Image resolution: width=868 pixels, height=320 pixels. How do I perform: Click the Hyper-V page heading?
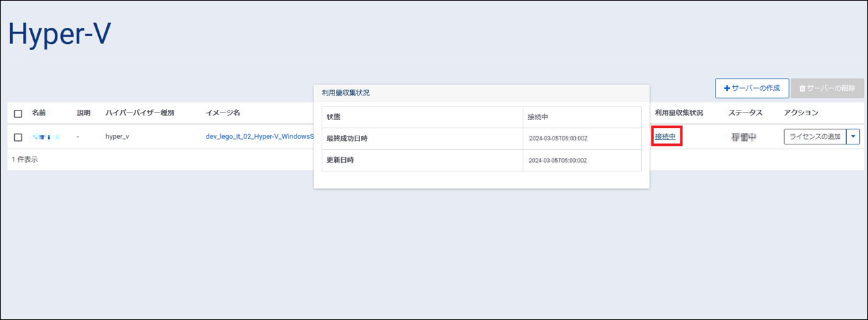point(60,35)
